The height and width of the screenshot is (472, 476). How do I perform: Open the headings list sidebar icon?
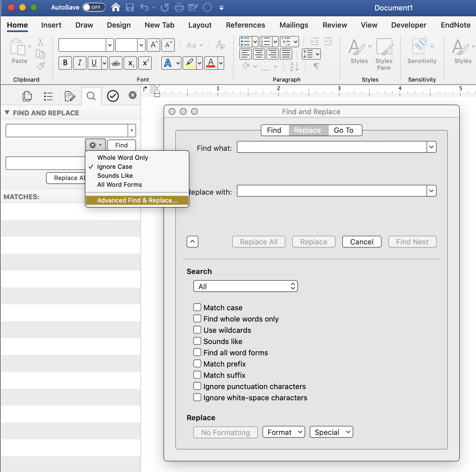(x=48, y=96)
